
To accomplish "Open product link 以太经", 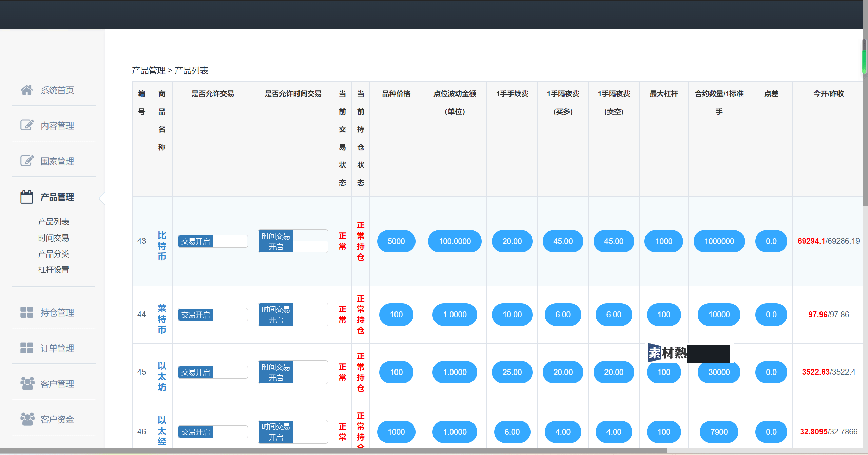I will (x=162, y=431).
